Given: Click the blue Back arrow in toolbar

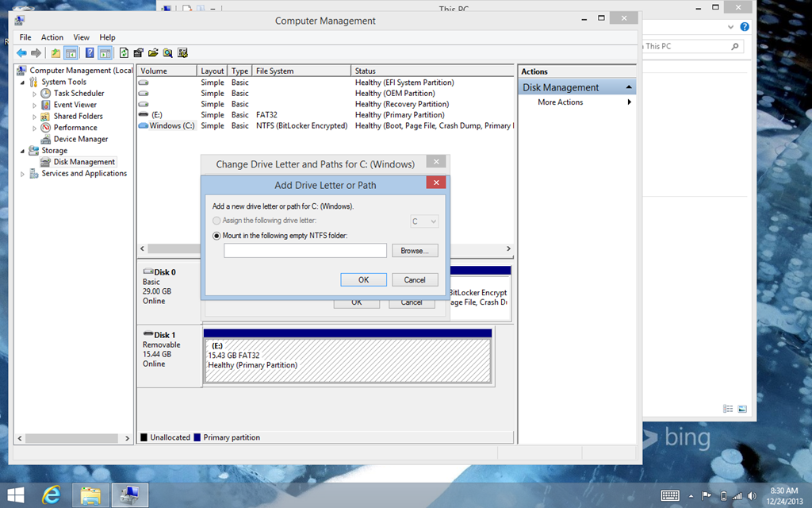Looking at the screenshot, I should point(21,53).
